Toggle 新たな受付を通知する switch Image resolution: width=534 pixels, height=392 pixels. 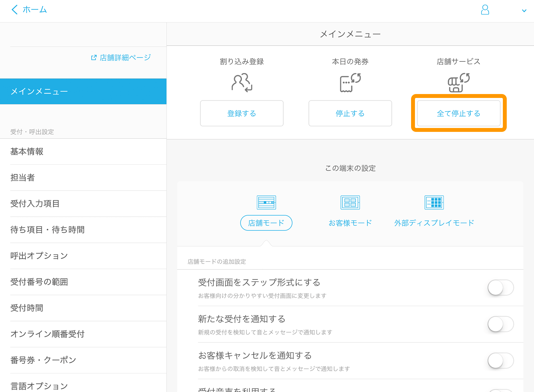[x=501, y=324]
